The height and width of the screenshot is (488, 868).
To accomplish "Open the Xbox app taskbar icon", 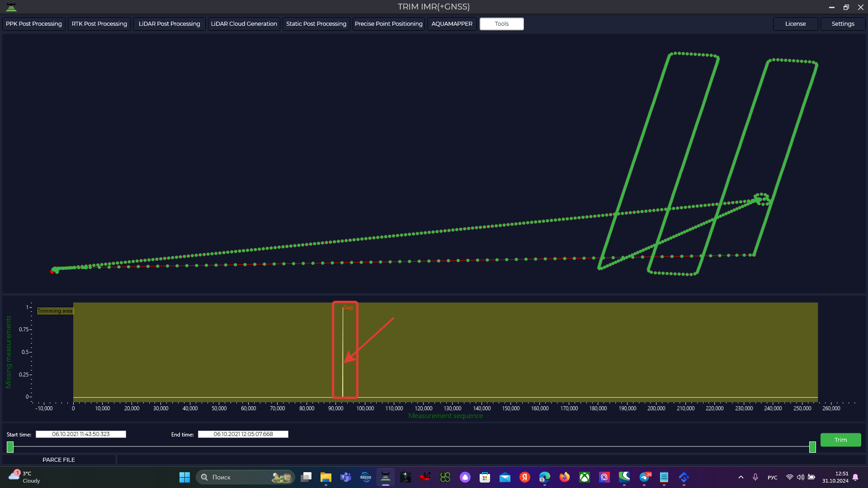I will click(585, 477).
